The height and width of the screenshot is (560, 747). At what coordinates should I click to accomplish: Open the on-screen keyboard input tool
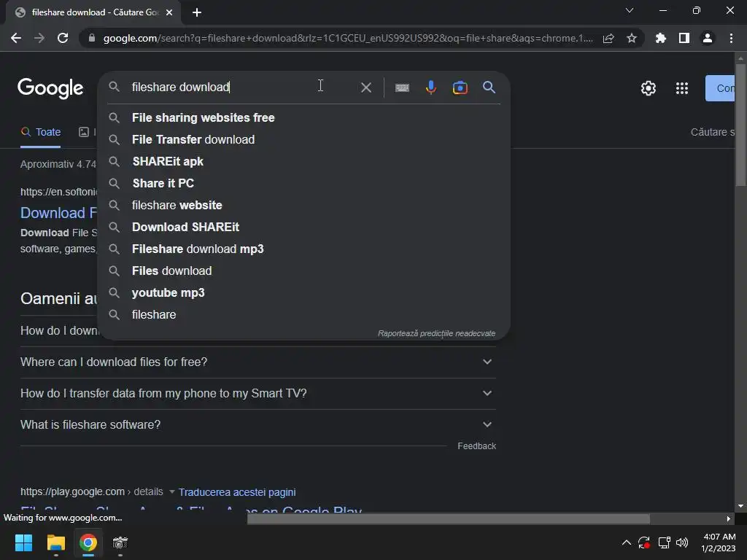click(x=402, y=87)
